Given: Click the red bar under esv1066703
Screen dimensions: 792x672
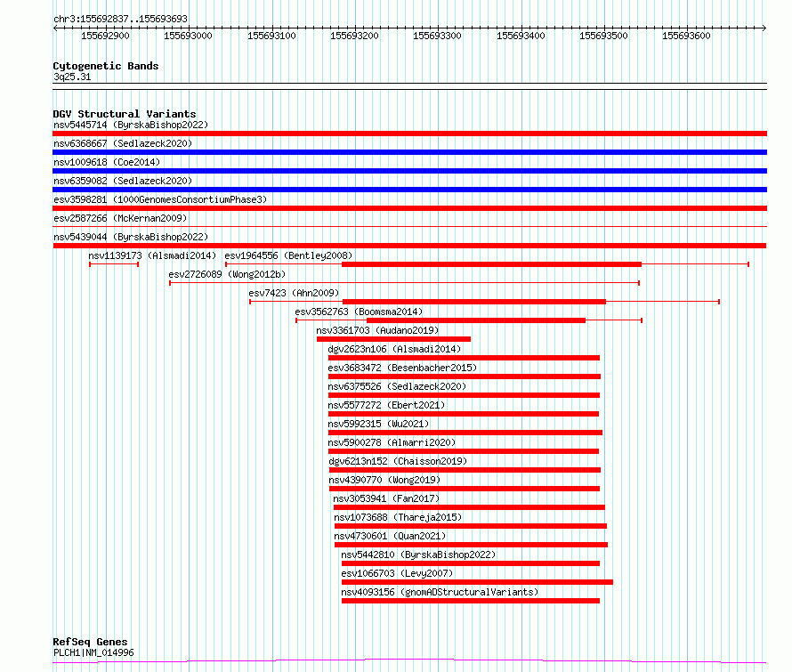Looking at the screenshot, I should pyautogui.click(x=477, y=582).
